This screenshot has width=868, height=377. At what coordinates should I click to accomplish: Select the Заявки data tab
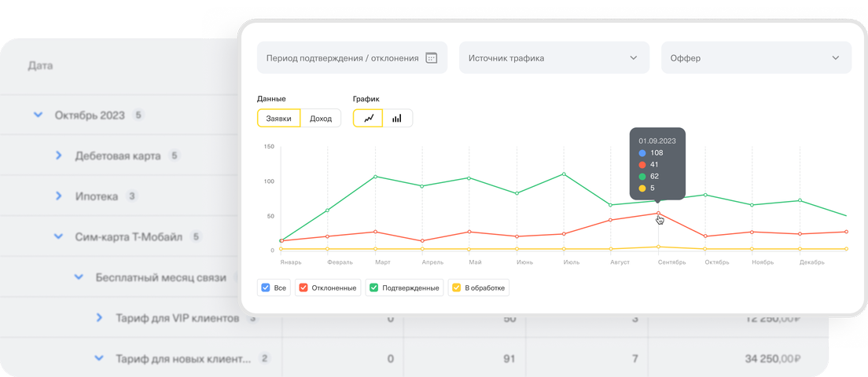click(279, 118)
